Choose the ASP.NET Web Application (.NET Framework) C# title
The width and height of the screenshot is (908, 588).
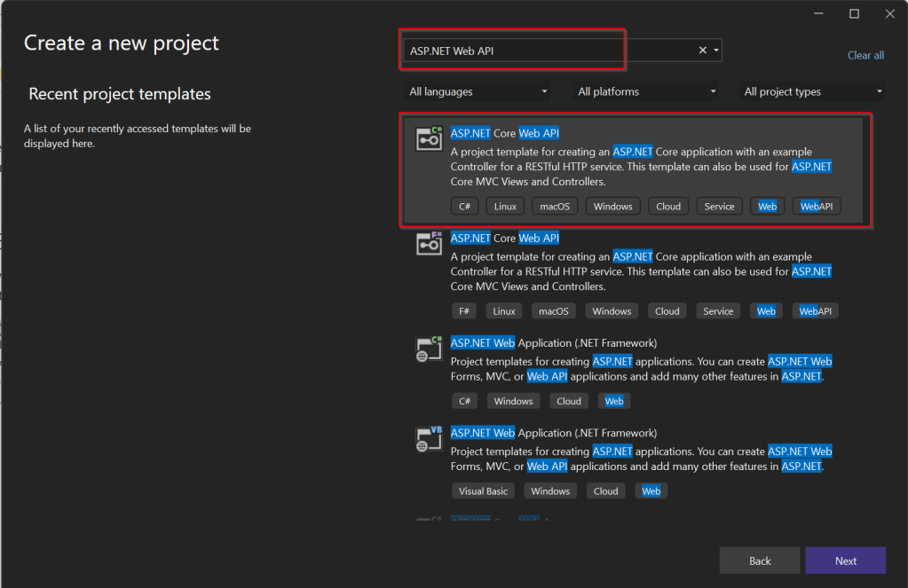[x=553, y=342]
